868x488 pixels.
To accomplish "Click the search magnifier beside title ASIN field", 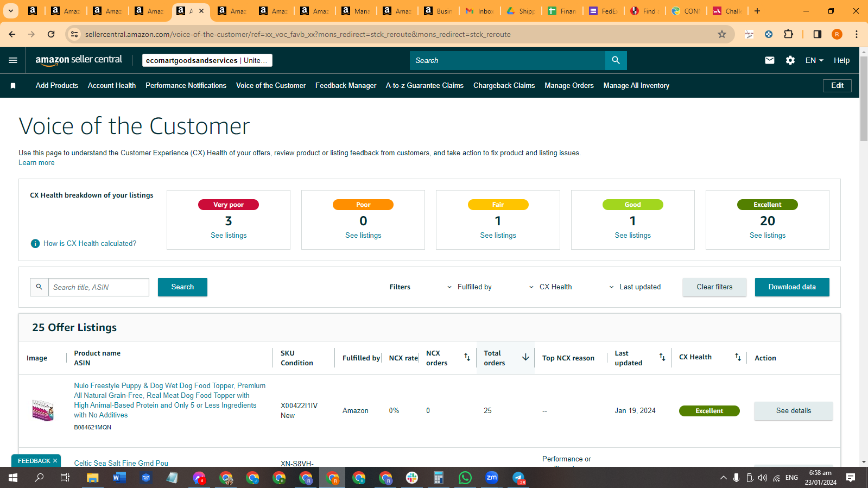I will pos(39,287).
